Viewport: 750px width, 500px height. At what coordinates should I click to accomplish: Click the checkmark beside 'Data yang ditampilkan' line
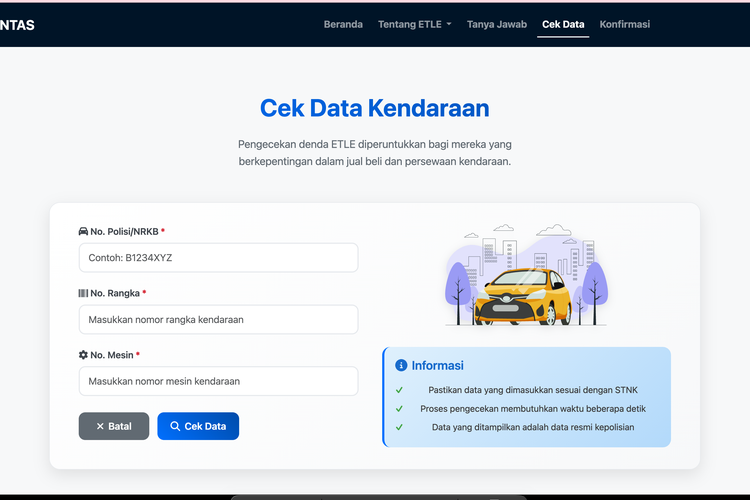coord(399,427)
